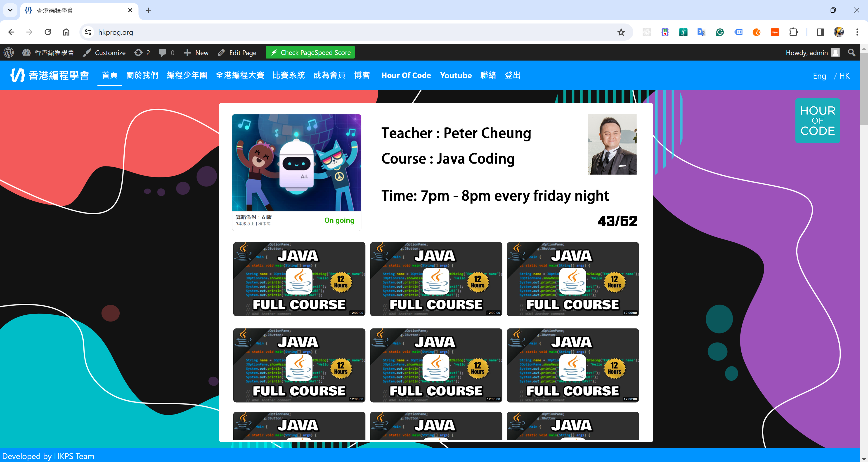Go back to the previous page
The height and width of the screenshot is (462, 868).
point(11,32)
